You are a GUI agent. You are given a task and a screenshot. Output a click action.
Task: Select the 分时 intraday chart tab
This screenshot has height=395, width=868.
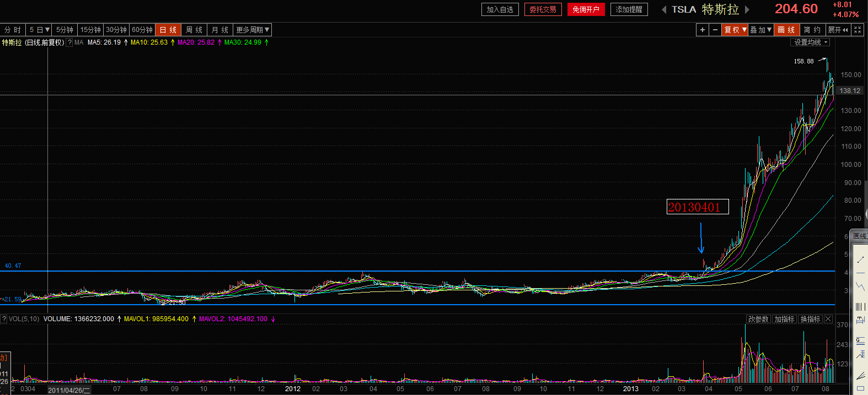point(13,30)
